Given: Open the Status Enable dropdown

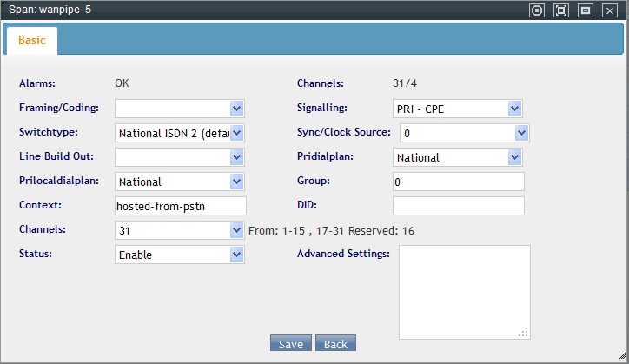Looking at the screenshot, I should coord(181,255).
